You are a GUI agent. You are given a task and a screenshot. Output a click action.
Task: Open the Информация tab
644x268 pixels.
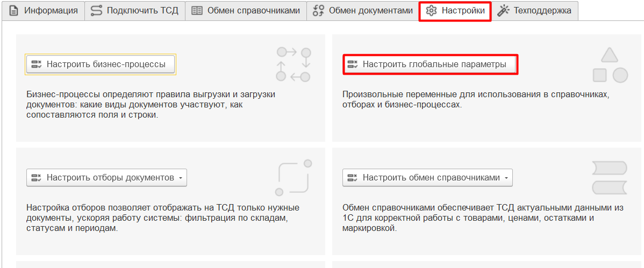(43, 11)
